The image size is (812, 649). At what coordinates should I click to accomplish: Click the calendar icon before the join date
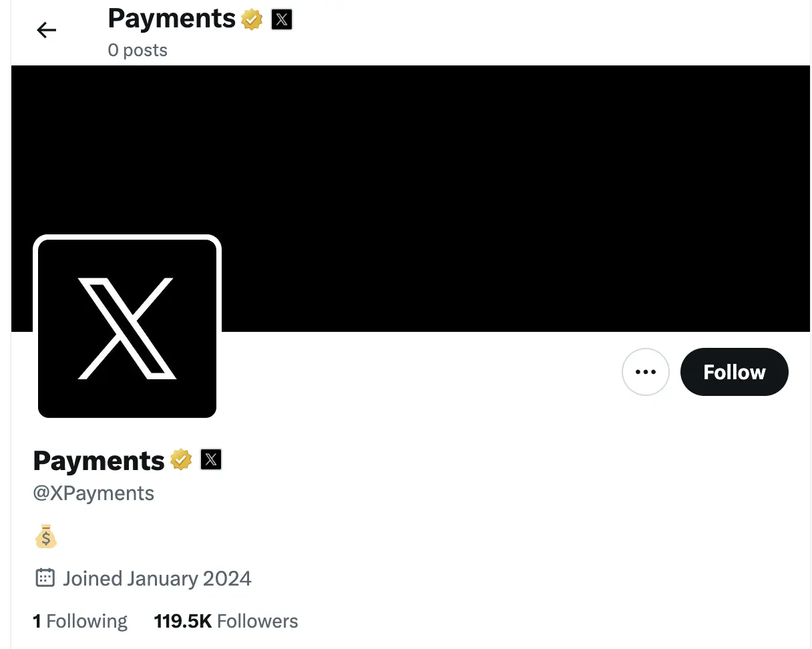[x=44, y=578]
